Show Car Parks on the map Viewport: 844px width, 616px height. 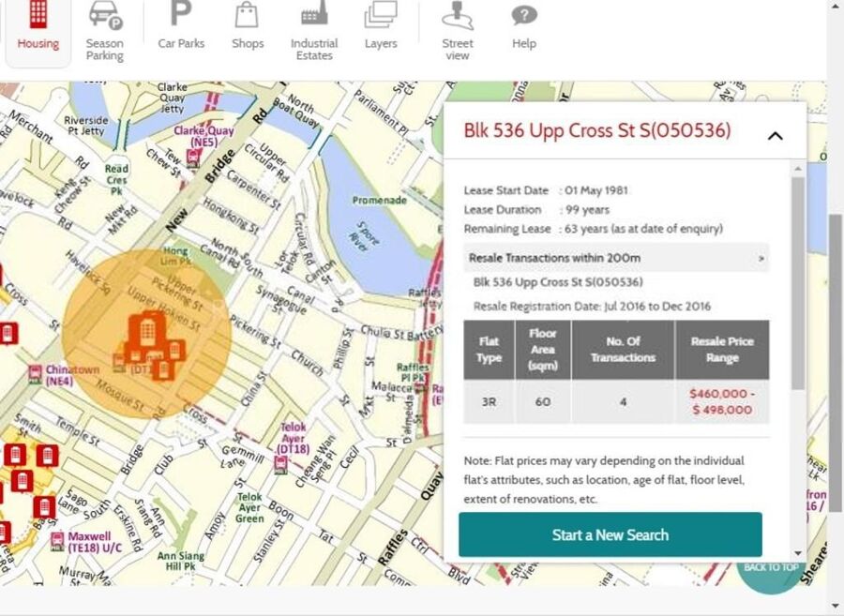(180, 27)
